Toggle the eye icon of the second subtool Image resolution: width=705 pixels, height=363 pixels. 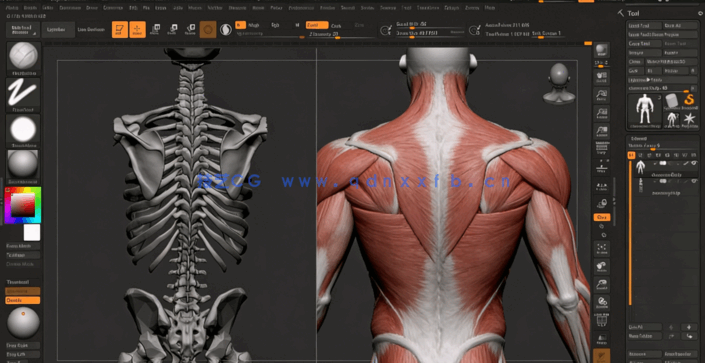coord(694,181)
